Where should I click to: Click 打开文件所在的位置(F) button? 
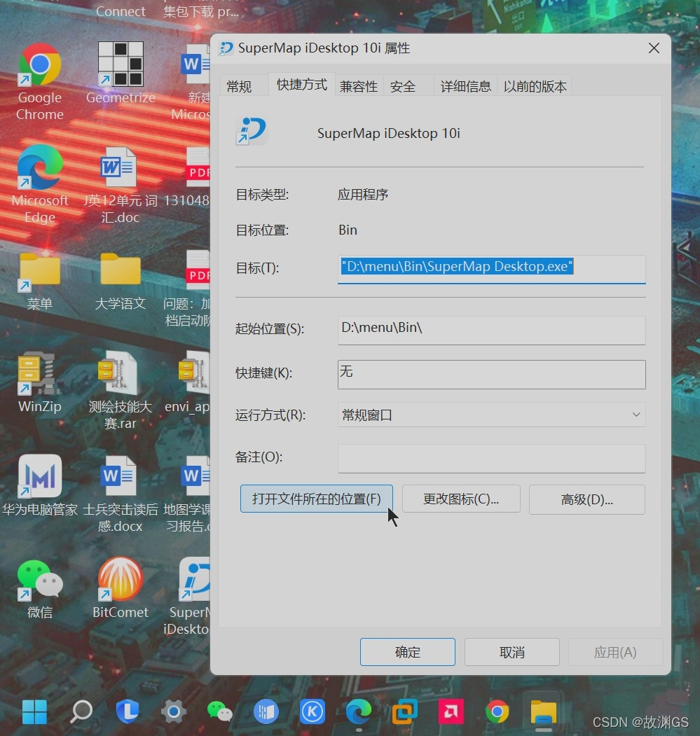pos(316,499)
